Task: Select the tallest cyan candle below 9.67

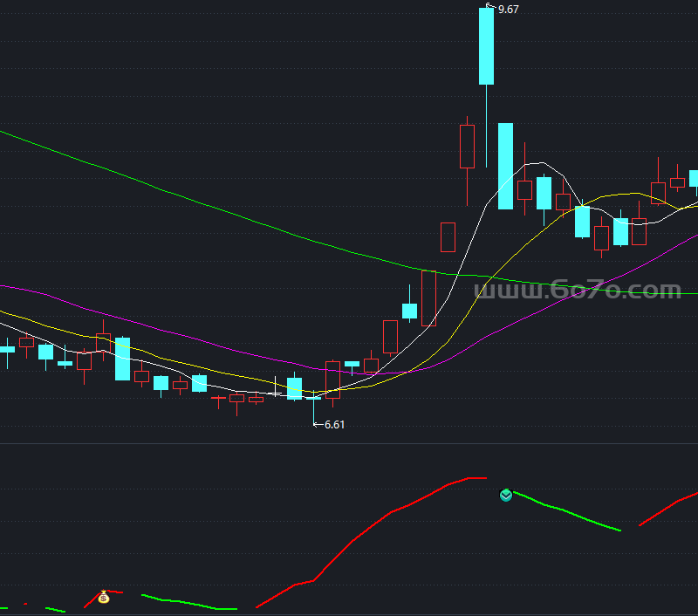Action: click(x=486, y=46)
